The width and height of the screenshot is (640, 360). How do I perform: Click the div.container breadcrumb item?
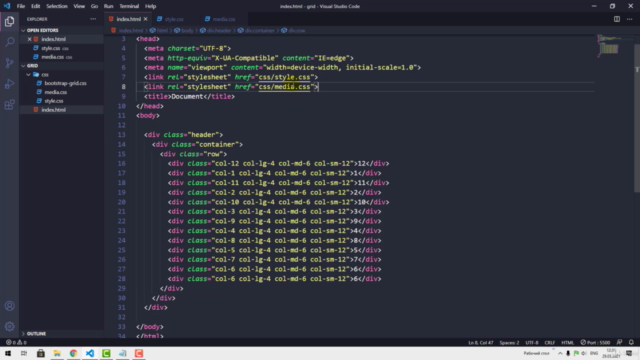point(256,31)
